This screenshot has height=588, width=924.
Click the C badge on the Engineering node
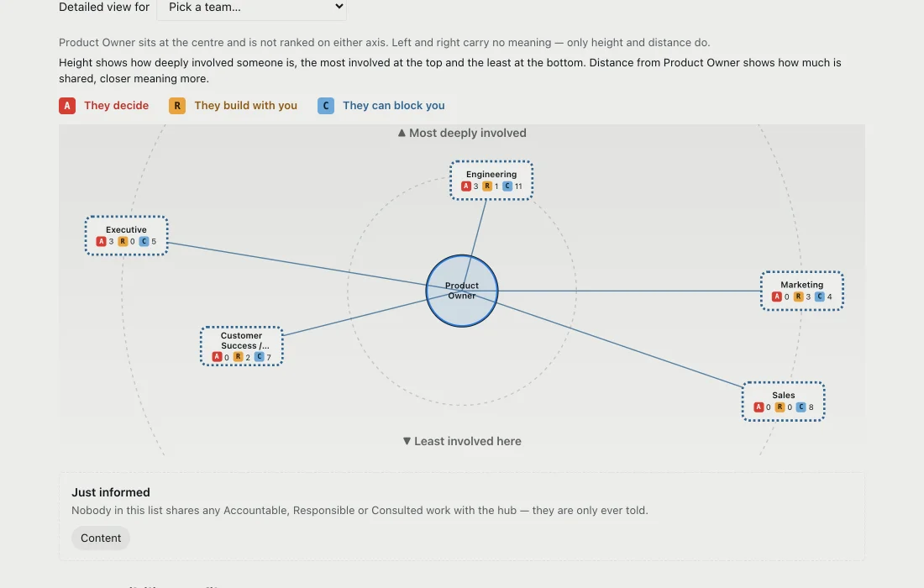click(x=507, y=186)
